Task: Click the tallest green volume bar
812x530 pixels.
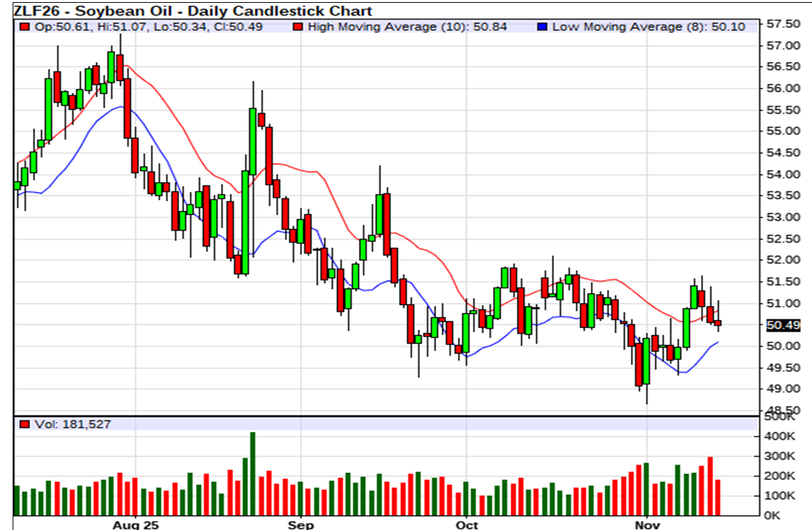Action: point(253,474)
